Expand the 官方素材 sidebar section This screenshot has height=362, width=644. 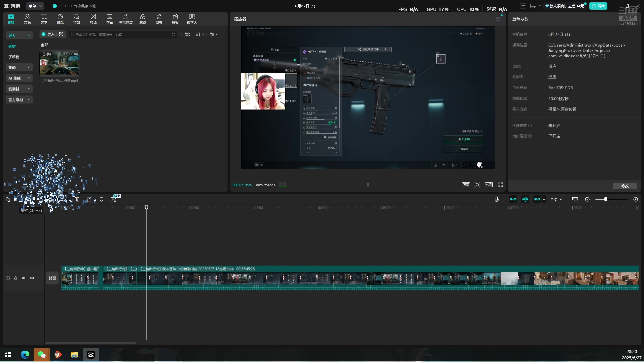tap(19, 100)
